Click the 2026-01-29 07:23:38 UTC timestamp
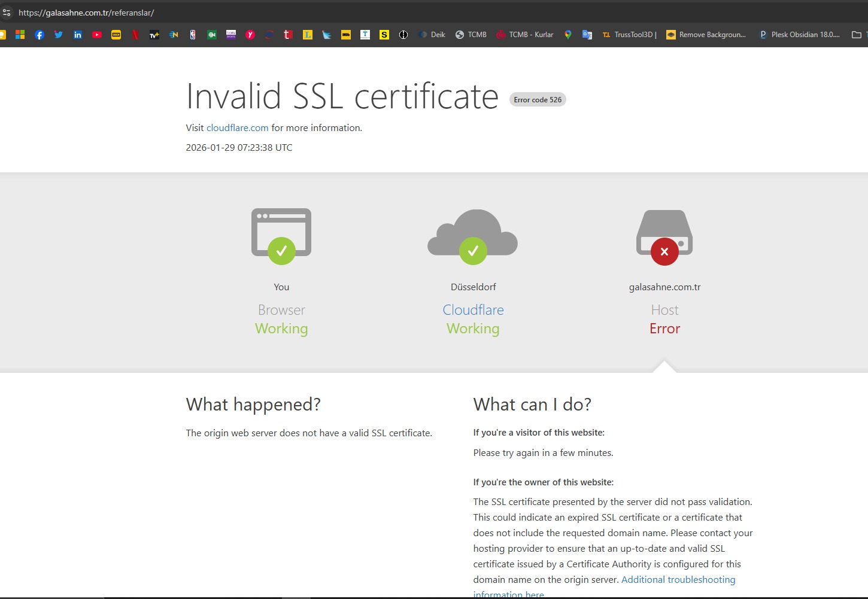Screen dimensions: 868x599 coord(239,148)
